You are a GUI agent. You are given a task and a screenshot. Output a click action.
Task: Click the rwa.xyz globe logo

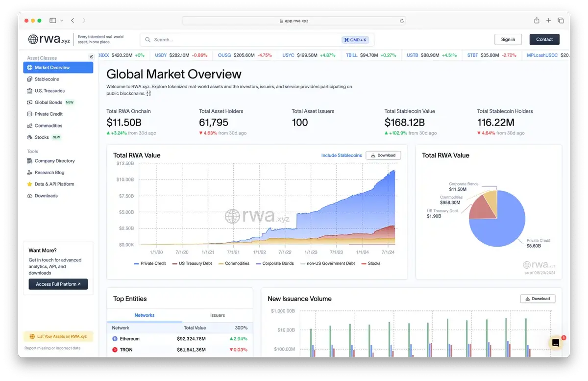(x=33, y=40)
